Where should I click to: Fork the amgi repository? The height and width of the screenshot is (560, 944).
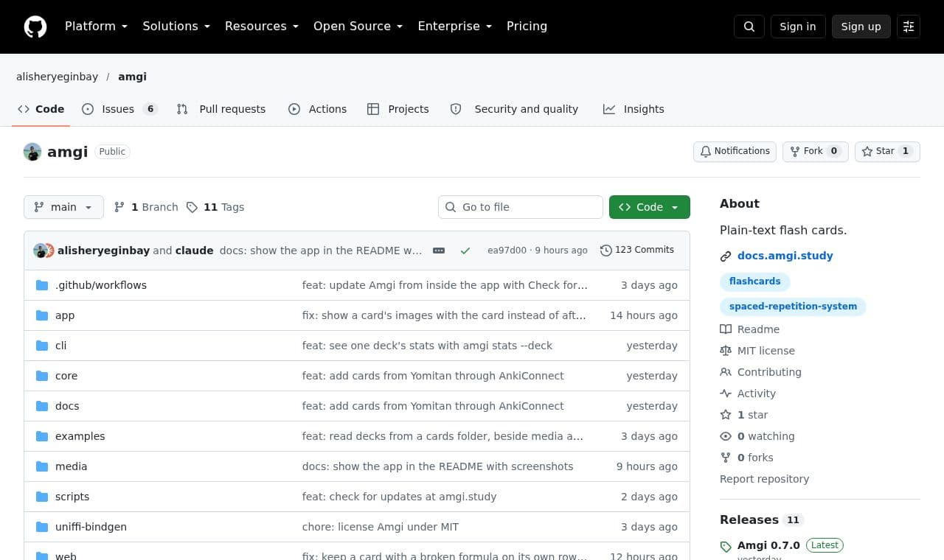click(816, 151)
